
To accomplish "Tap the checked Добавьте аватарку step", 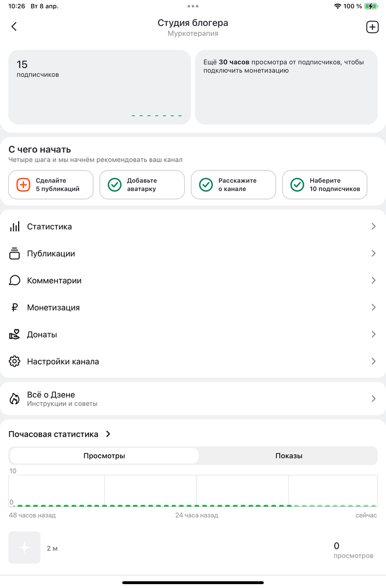I will click(x=142, y=185).
